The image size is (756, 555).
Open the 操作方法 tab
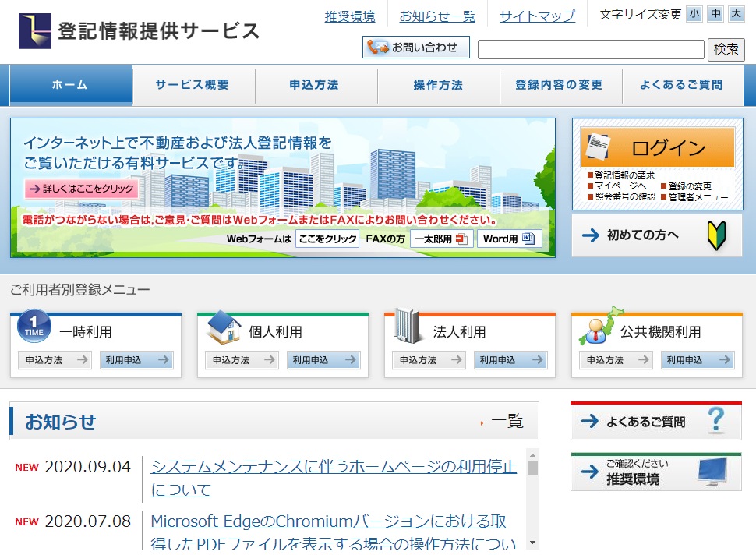click(x=439, y=86)
